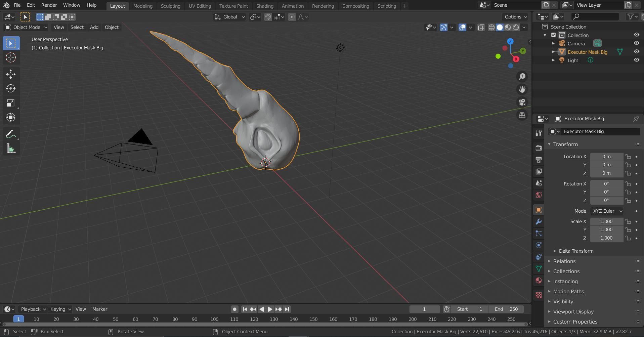644x337 pixels.
Task: Open the Object Constraints tab
Action: tap(539, 257)
